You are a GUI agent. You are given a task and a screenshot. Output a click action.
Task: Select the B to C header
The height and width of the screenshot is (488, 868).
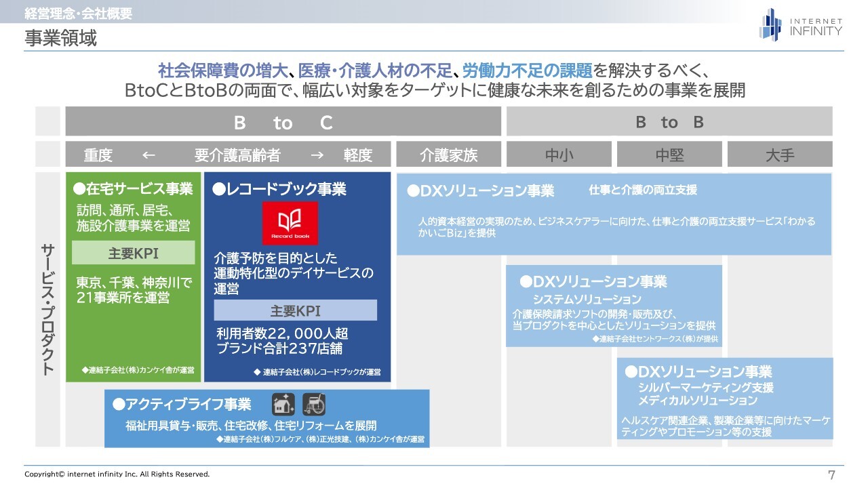coord(283,122)
